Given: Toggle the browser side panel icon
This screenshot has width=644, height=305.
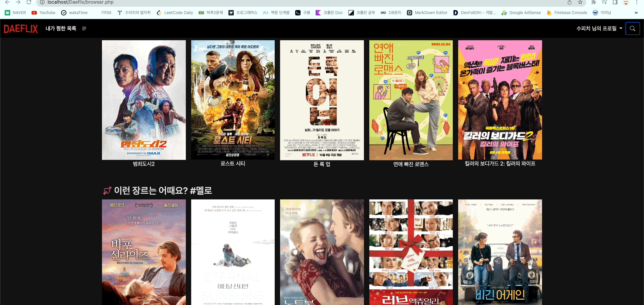Looking at the screenshot, I should tap(615, 2).
